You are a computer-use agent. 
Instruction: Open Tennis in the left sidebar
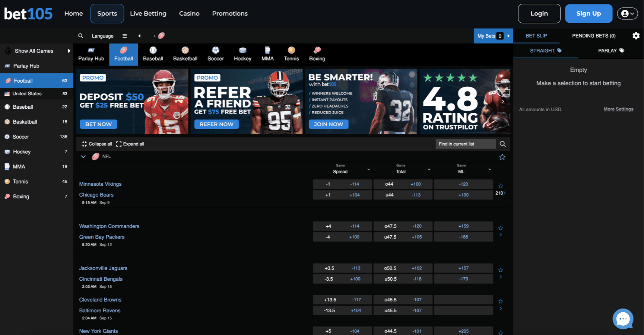(x=37, y=181)
